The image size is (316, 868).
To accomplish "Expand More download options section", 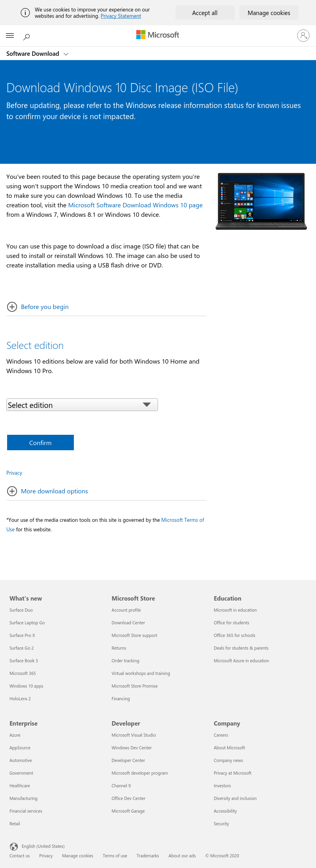I will click(55, 491).
